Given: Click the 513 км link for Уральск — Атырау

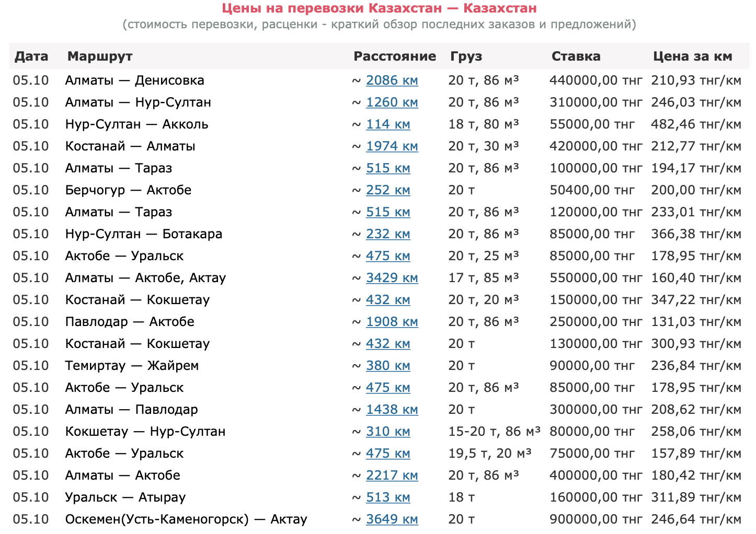Looking at the screenshot, I should pos(388,497).
